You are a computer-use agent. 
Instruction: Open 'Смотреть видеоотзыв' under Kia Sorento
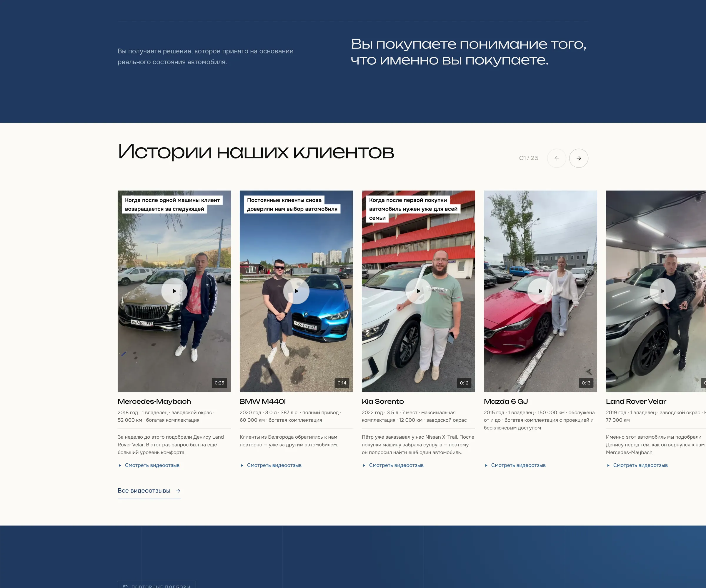pyautogui.click(x=393, y=465)
